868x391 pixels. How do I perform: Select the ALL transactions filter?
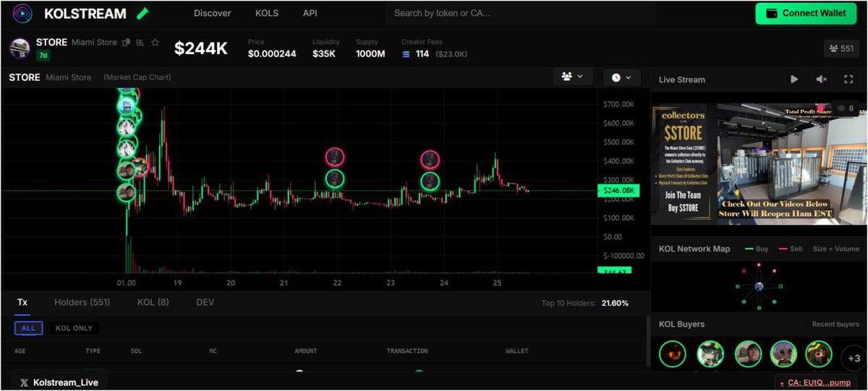[x=28, y=328]
